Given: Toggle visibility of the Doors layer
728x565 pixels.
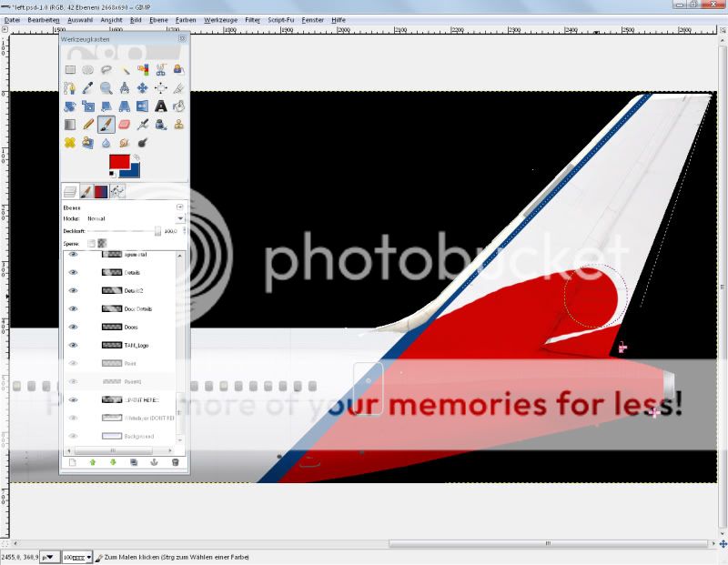Looking at the screenshot, I should (x=74, y=327).
